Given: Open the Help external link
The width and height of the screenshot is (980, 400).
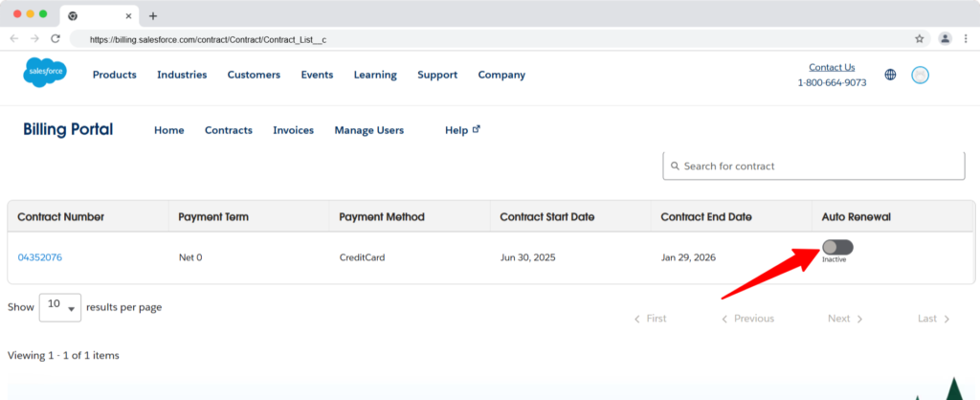Looking at the screenshot, I should (x=462, y=130).
